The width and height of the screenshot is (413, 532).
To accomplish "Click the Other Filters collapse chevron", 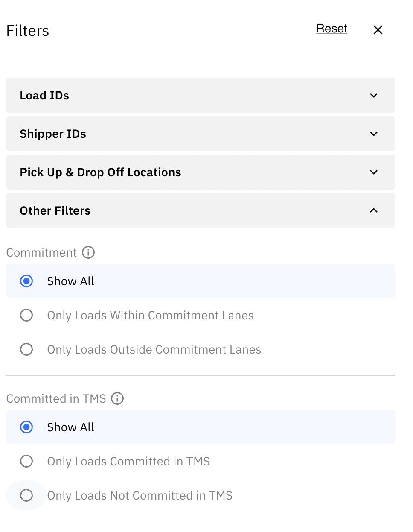I will tap(373, 210).
